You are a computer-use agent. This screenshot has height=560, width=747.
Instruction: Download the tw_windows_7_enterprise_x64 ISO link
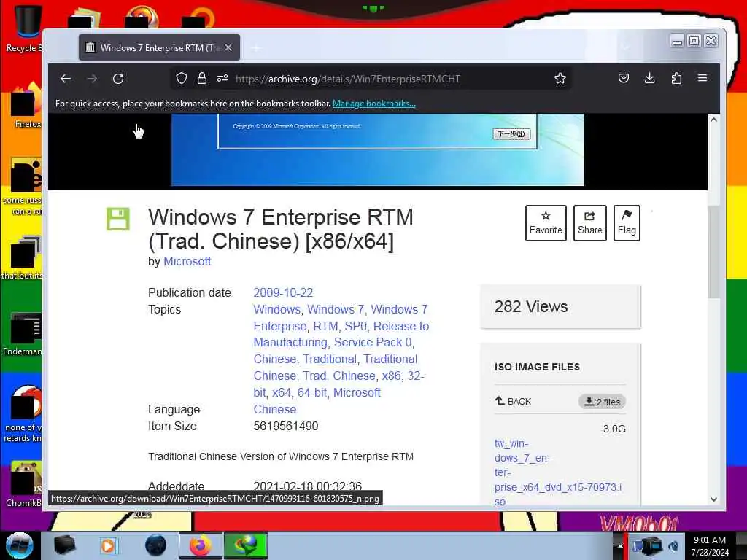coord(558,472)
